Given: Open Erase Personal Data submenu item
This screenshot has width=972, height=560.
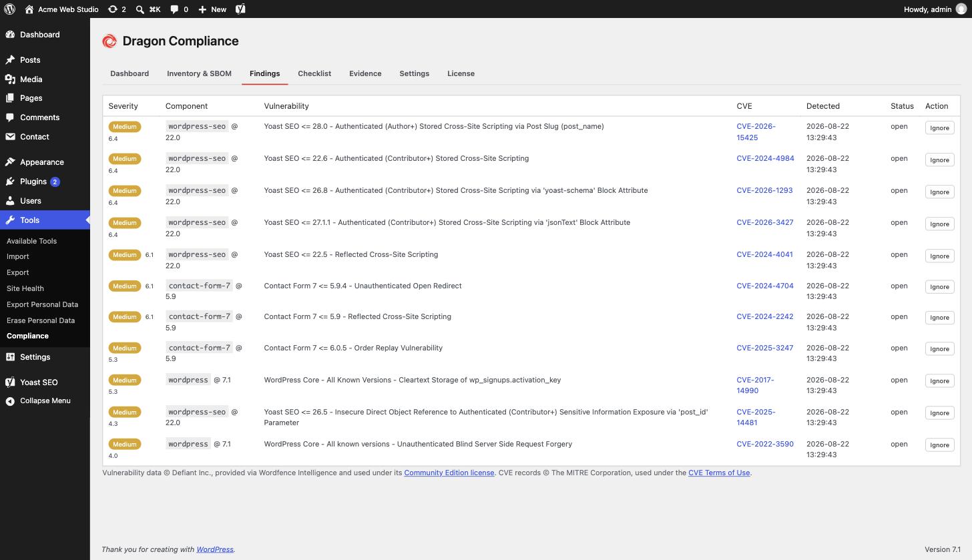Looking at the screenshot, I should pos(41,320).
